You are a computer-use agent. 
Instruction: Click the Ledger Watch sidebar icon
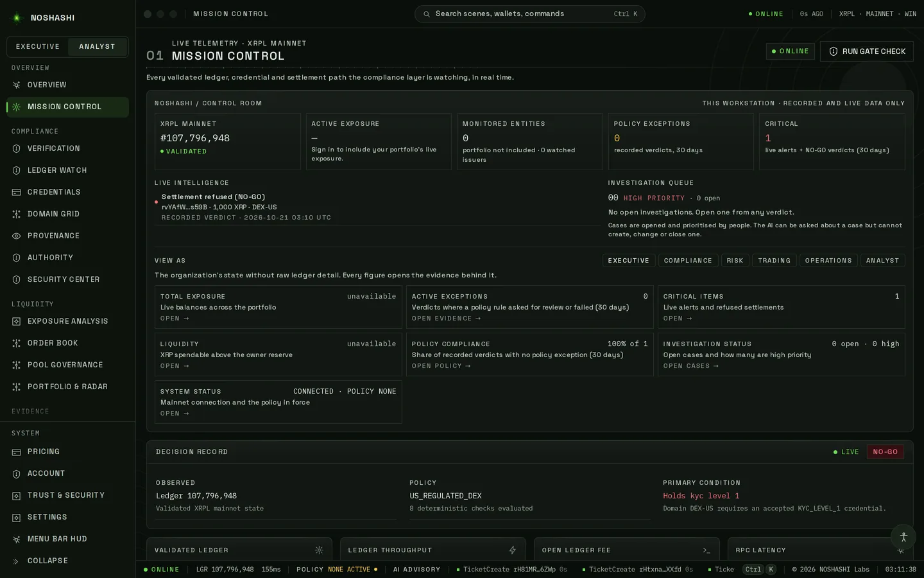click(x=17, y=170)
